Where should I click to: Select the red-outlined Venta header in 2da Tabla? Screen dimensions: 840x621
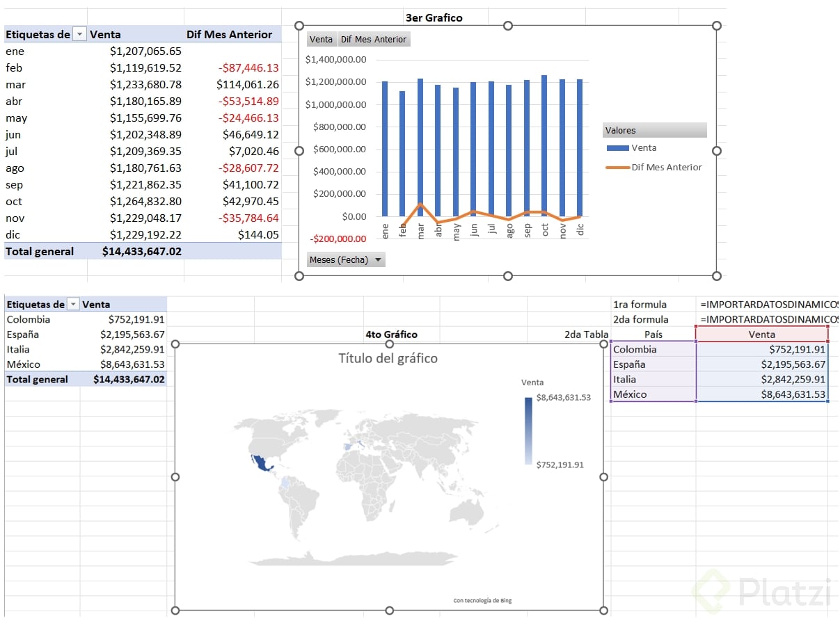pyautogui.click(x=762, y=334)
